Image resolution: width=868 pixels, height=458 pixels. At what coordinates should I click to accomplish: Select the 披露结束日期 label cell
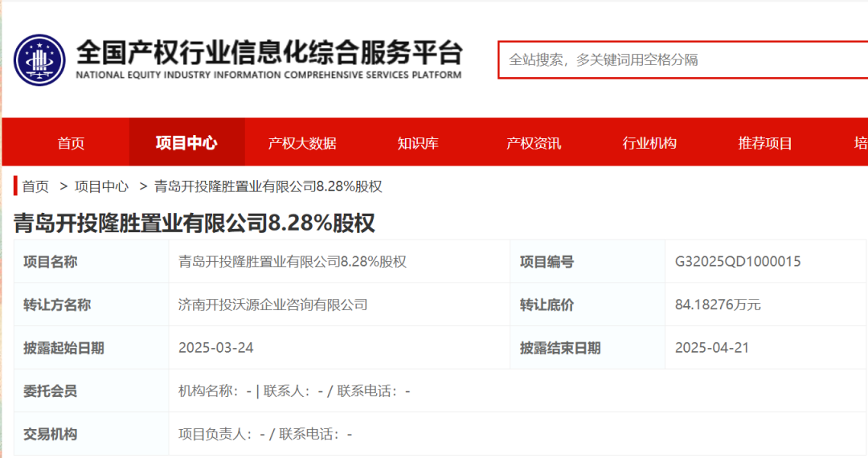click(588, 348)
